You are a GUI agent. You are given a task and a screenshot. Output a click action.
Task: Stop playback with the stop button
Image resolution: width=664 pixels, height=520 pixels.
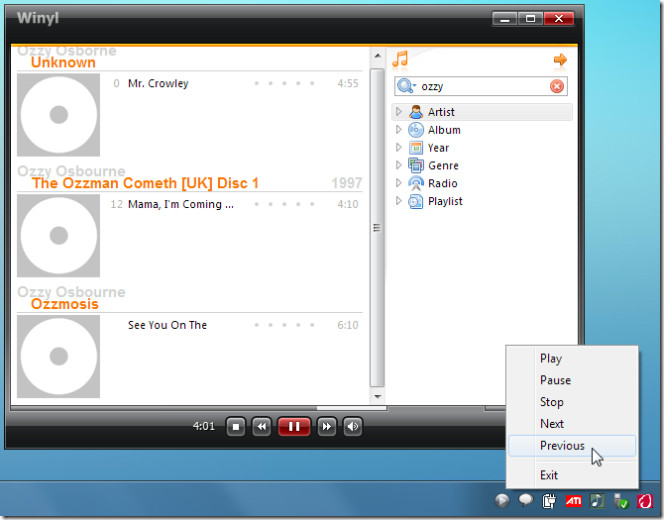pos(236,426)
